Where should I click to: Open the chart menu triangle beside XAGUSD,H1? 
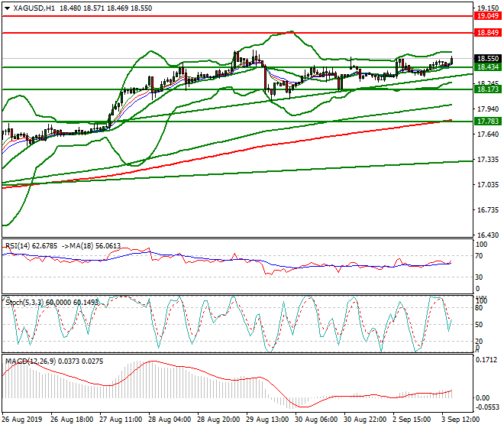point(7,8)
